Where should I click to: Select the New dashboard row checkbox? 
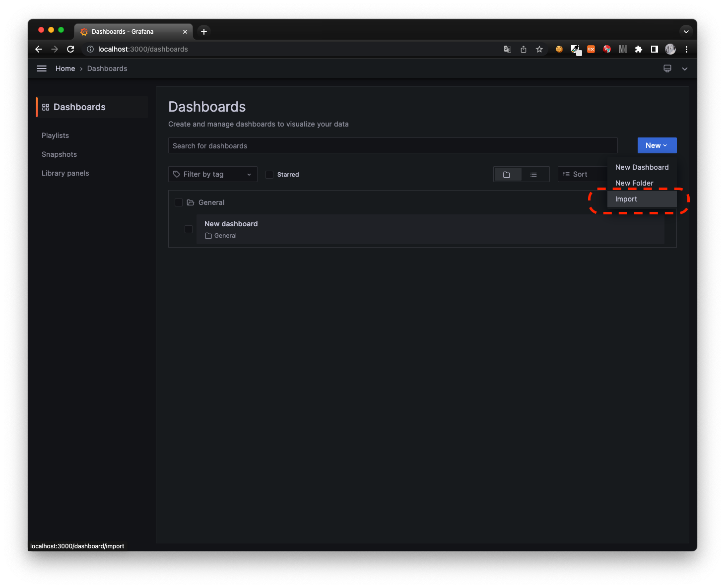pyautogui.click(x=189, y=229)
